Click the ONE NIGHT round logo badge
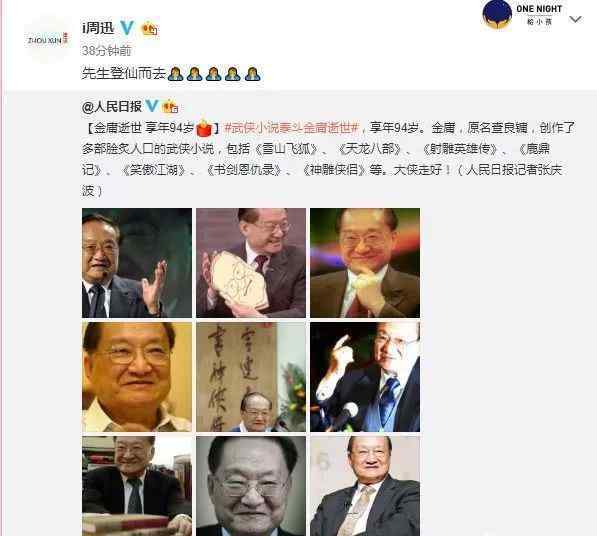 coord(497,14)
